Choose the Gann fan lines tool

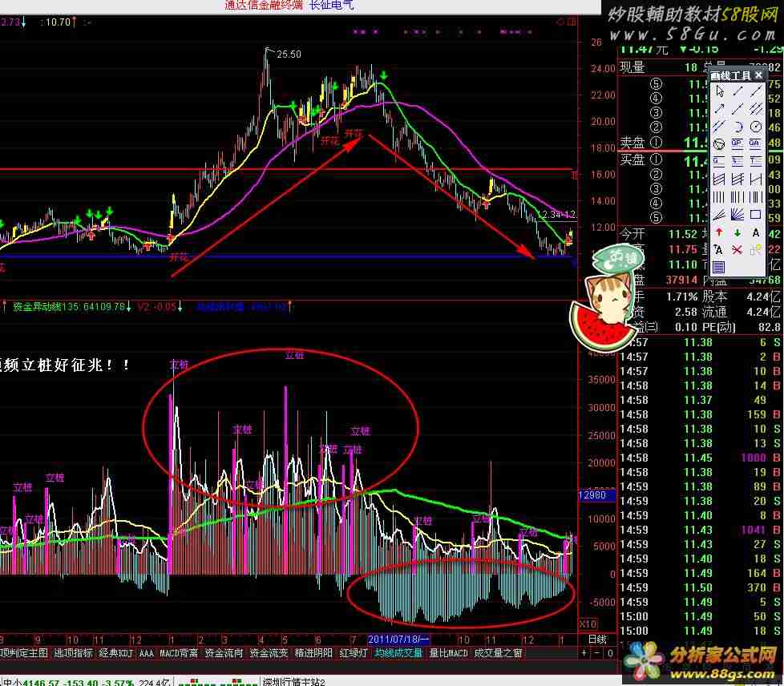point(738,215)
